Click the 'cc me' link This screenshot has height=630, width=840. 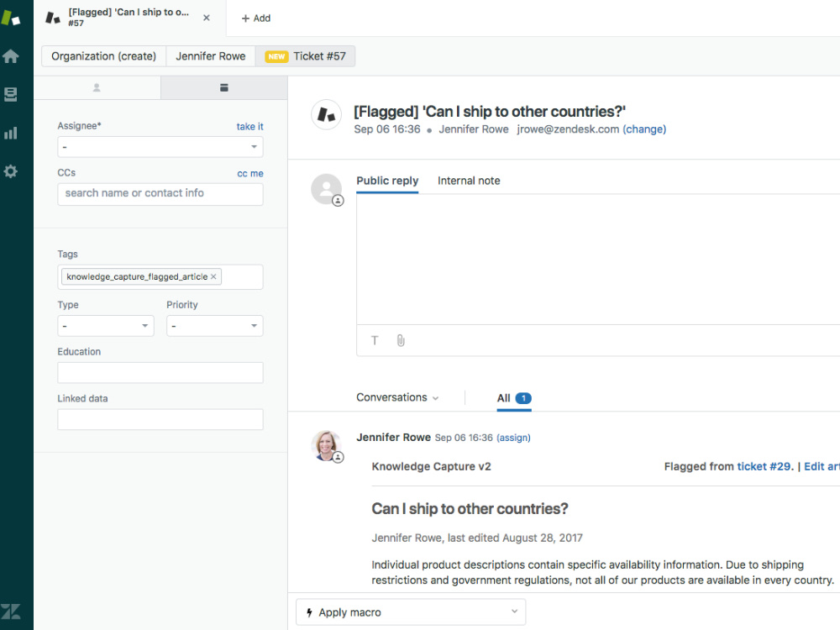[250, 174]
